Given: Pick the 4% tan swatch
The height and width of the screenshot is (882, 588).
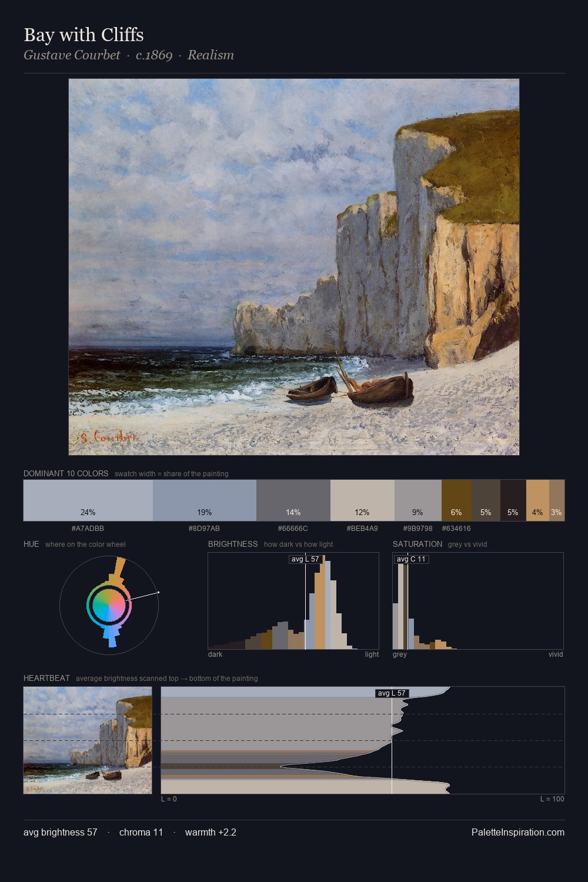Looking at the screenshot, I should pos(537,500).
